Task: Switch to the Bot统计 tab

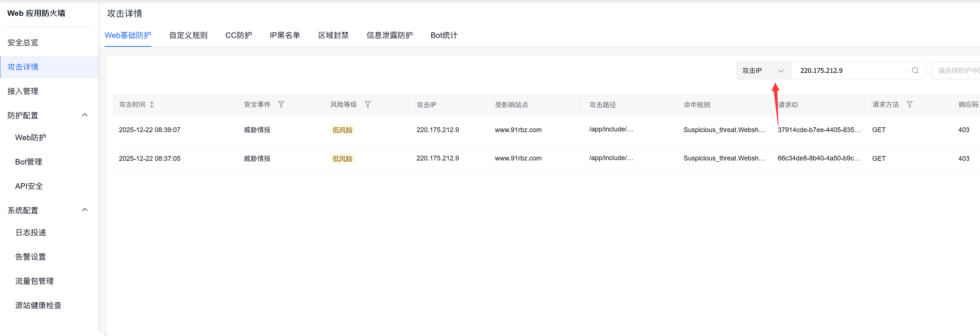Action: (x=444, y=35)
